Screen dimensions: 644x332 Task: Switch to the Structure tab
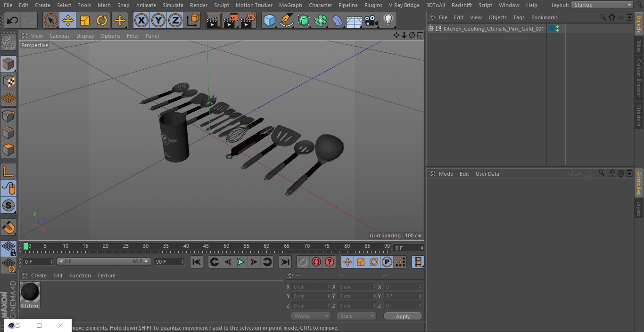tap(639, 116)
